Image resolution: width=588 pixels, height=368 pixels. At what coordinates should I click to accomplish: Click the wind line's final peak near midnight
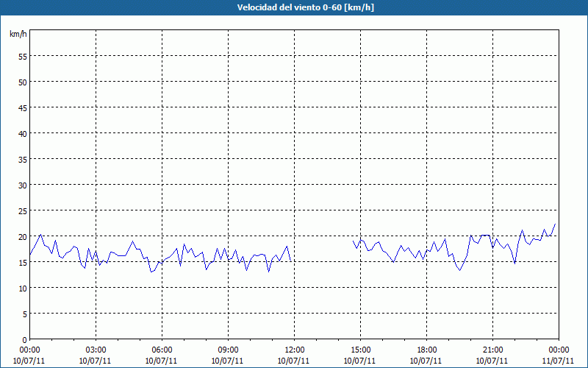(555, 224)
